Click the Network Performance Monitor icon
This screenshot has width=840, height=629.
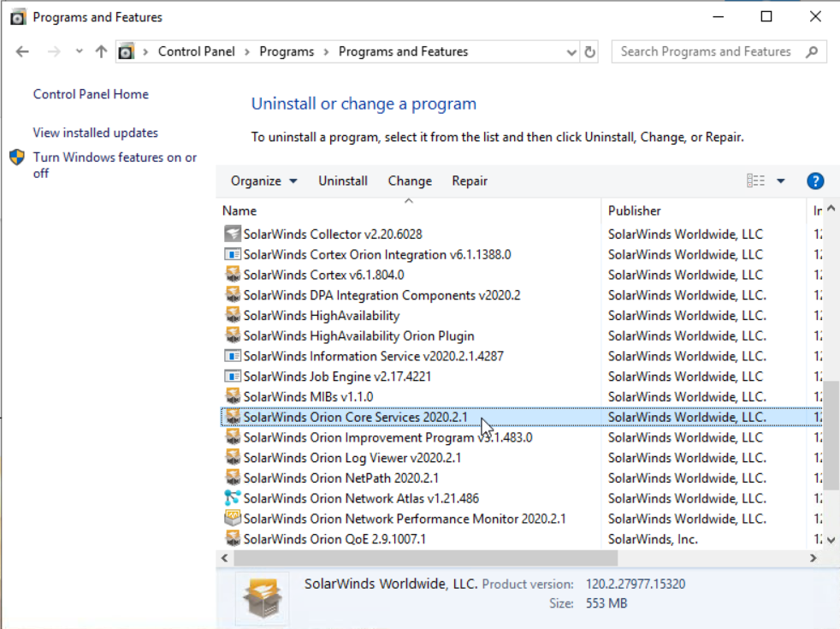[232, 519]
